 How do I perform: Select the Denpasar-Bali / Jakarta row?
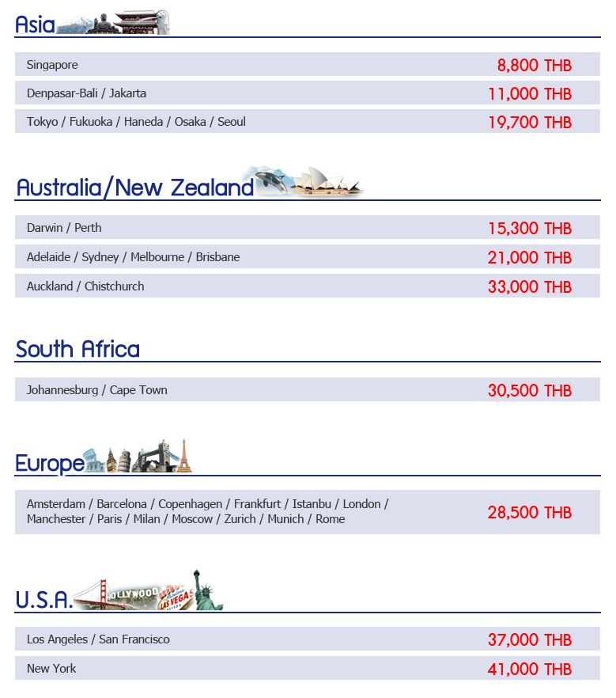[307, 93]
